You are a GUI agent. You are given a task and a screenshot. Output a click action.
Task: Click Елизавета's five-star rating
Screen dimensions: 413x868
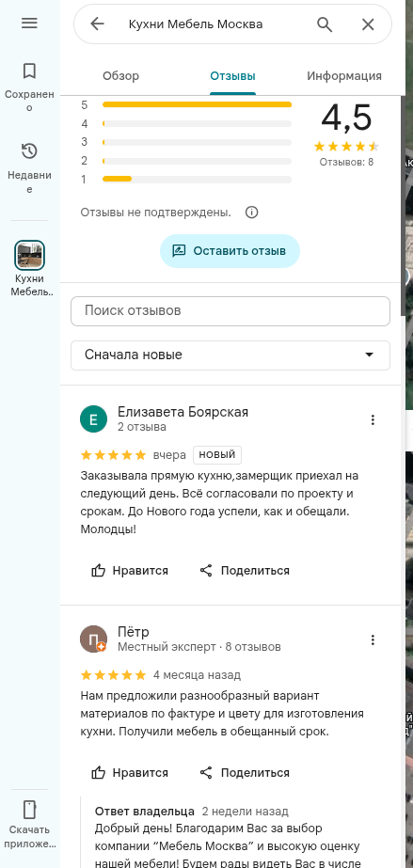coord(114,455)
